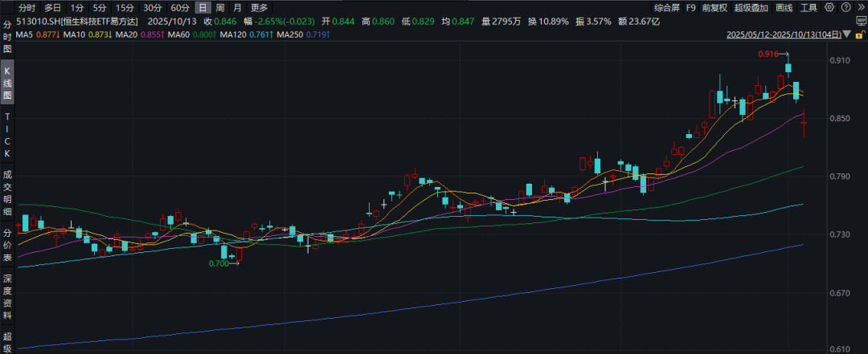Open the 成交明细 sidebar panel

tap(7, 193)
